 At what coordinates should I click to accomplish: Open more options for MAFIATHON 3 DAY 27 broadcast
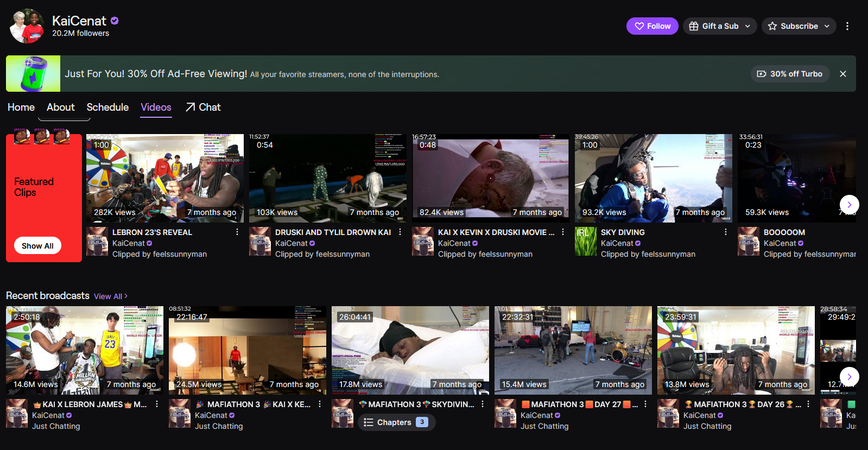click(x=645, y=404)
